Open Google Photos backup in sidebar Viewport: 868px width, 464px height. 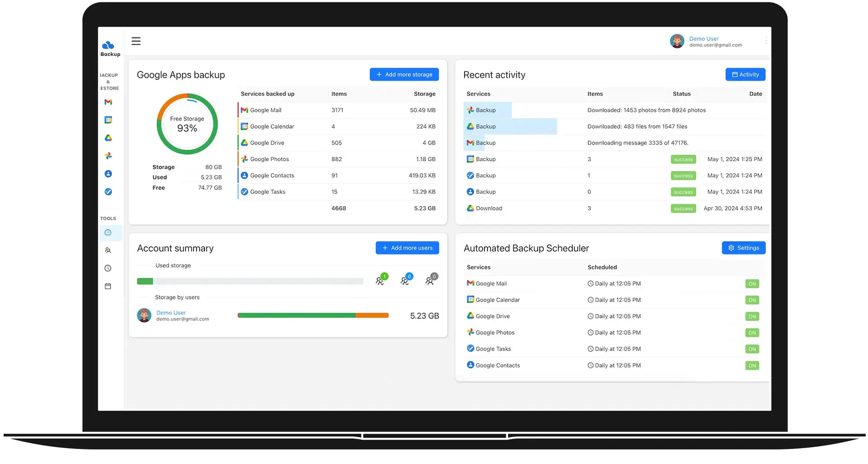(108, 156)
